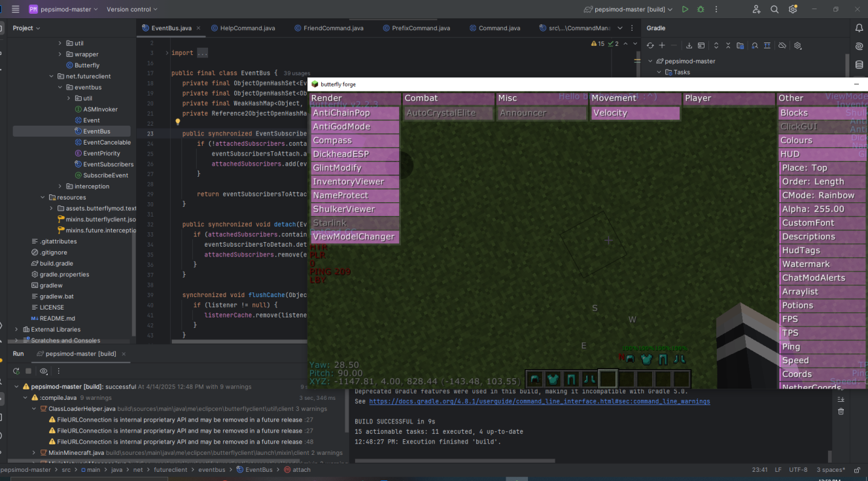This screenshot has height=481, width=868.
Task: Expand the folded import block
Action: [x=167, y=53]
